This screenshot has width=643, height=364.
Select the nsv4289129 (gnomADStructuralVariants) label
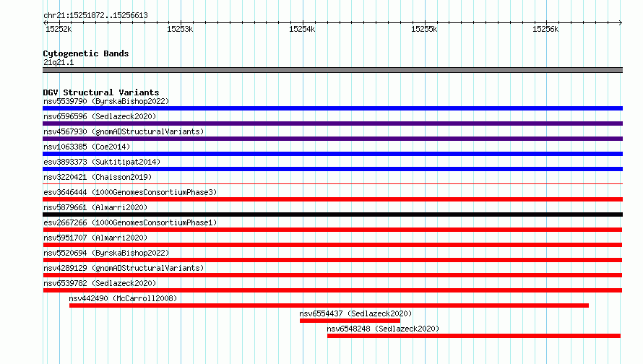pos(124,268)
